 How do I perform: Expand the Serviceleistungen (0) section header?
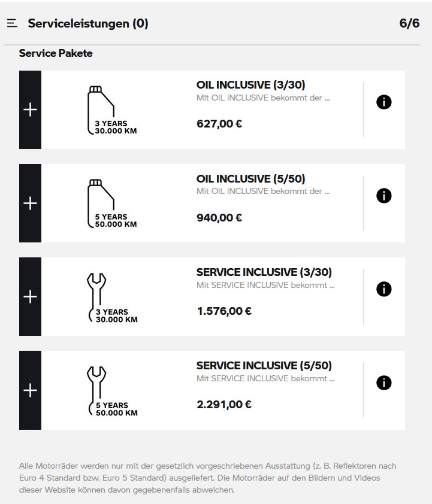point(88,24)
